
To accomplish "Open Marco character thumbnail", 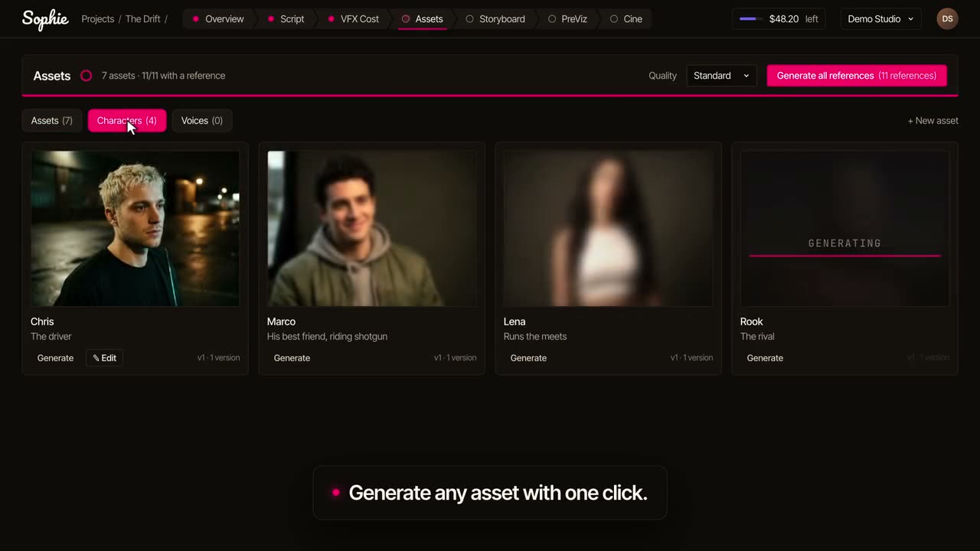I will 371,228.
